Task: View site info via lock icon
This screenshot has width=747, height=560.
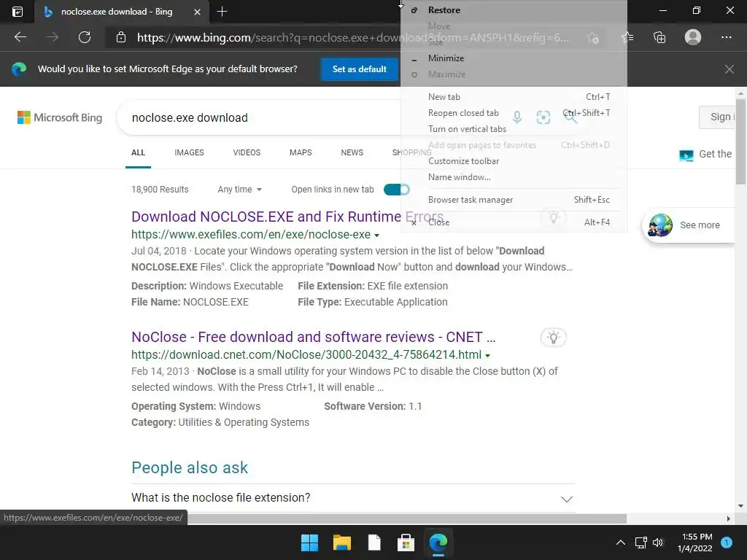Action: click(121, 37)
